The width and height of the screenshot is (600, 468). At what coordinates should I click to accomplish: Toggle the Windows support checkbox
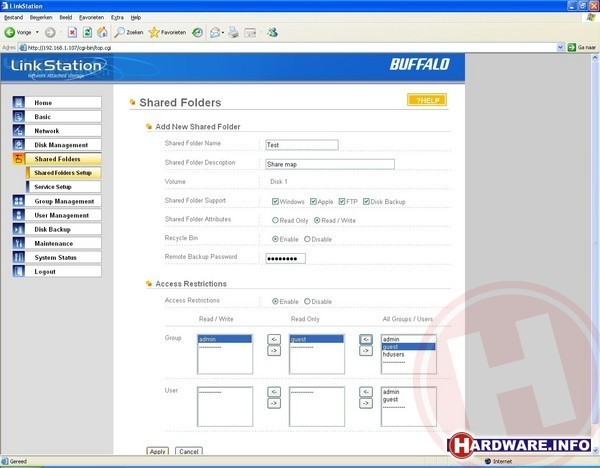275,201
